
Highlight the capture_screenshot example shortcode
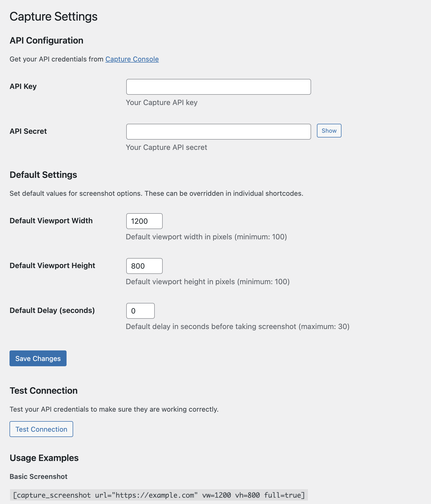click(158, 495)
